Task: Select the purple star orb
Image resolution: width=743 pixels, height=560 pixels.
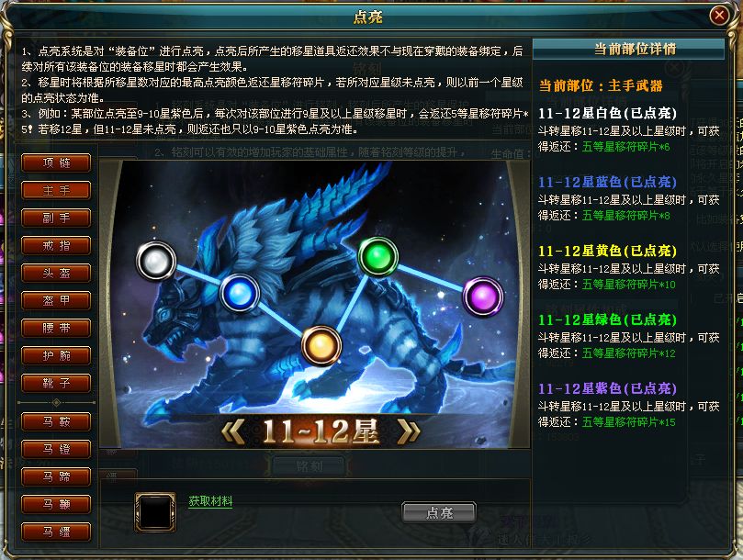Action: click(483, 297)
